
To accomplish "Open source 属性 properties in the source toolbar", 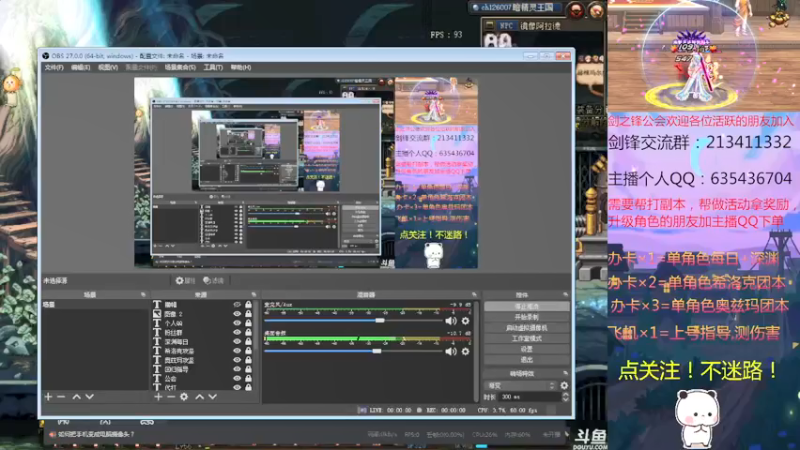I will (x=186, y=281).
